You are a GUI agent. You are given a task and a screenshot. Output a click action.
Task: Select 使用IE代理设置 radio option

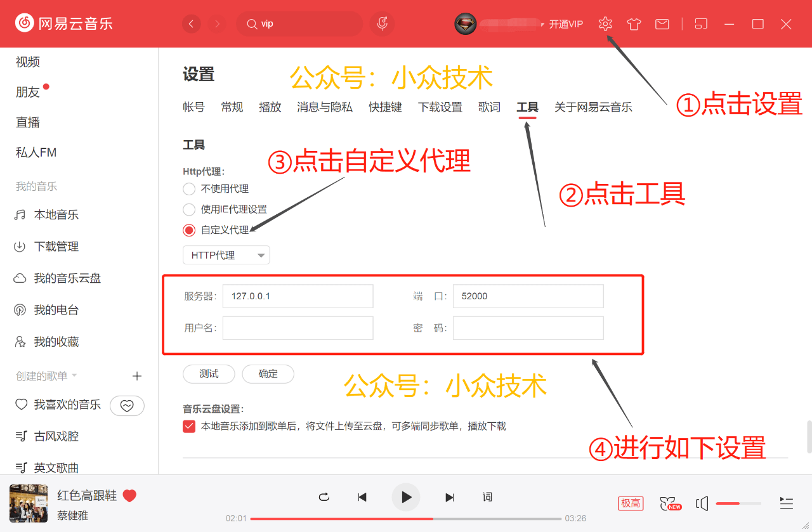coord(189,209)
